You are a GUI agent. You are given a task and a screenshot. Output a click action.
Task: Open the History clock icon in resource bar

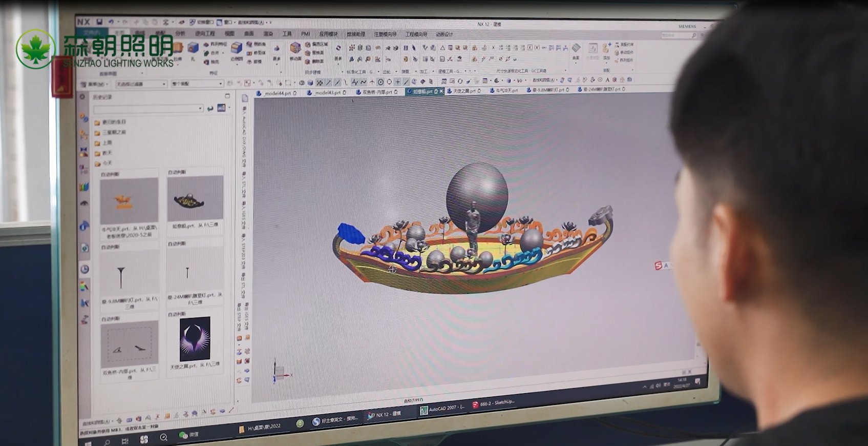point(84,269)
